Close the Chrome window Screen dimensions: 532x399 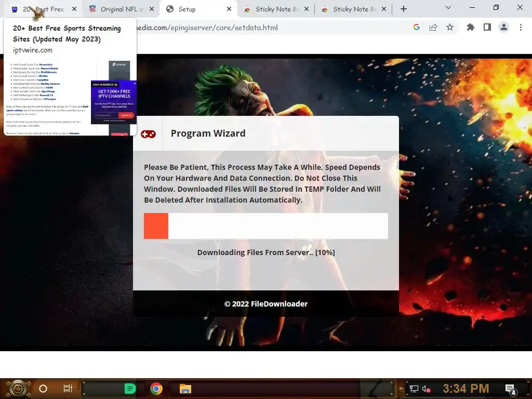(x=520, y=7)
